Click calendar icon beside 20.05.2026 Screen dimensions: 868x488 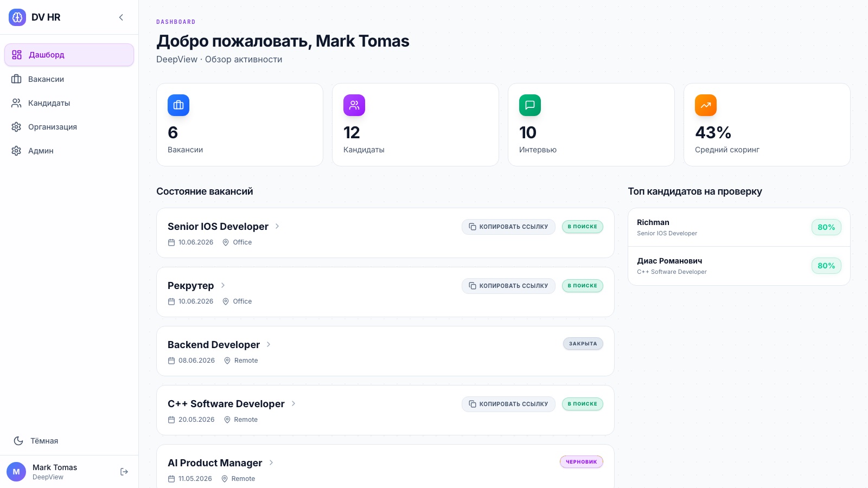click(171, 420)
